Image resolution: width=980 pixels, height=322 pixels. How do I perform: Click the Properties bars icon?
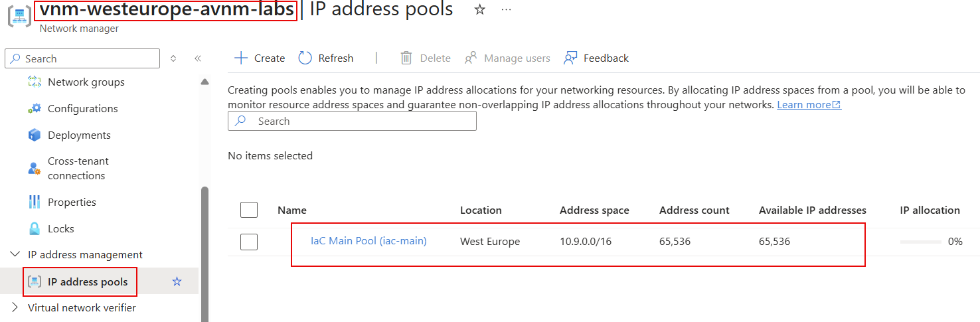click(x=35, y=202)
